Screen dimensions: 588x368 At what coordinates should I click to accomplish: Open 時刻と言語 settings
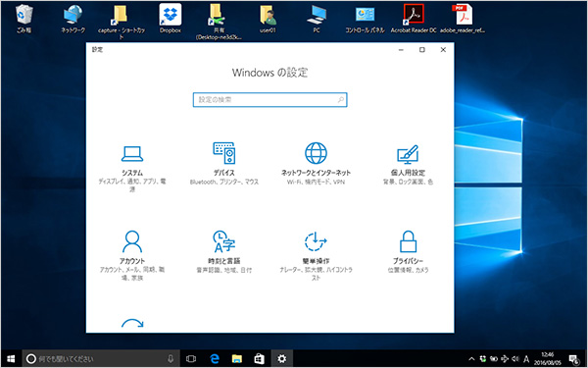(223, 252)
